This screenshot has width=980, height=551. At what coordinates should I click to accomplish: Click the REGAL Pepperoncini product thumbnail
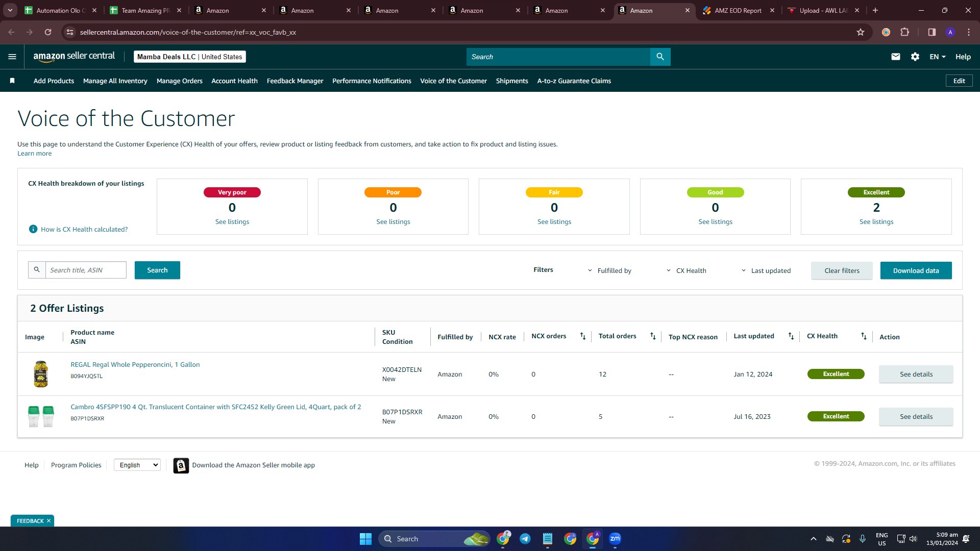click(41, 374)
